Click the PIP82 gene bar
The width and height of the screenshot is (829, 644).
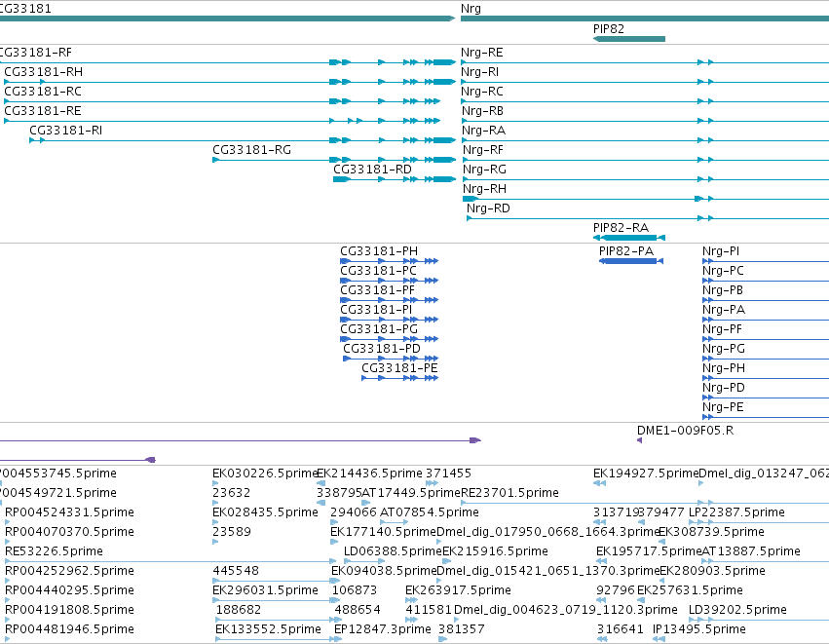[x=629, y=39]
